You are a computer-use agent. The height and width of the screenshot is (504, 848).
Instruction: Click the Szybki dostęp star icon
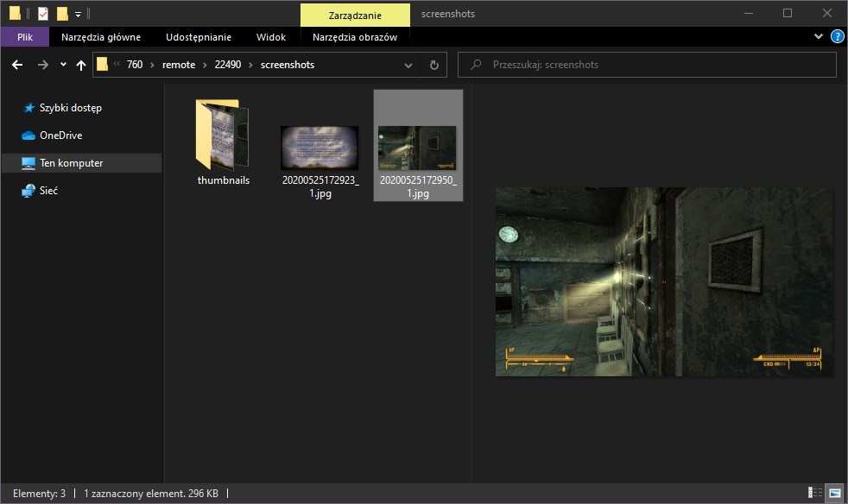(29, 108)
